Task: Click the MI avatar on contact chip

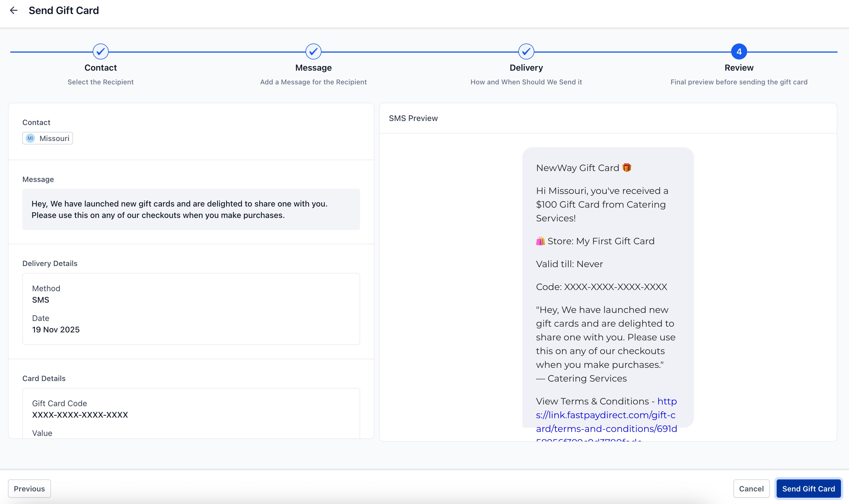Action: point(30,138)
